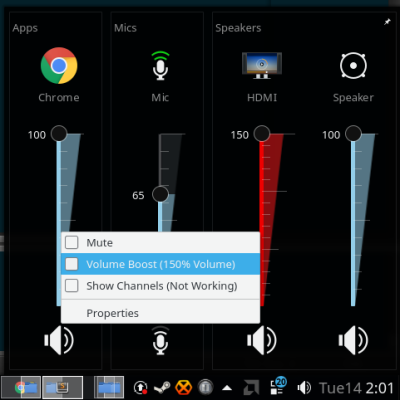Click the Speakers section heading

(x=238, y=28)
